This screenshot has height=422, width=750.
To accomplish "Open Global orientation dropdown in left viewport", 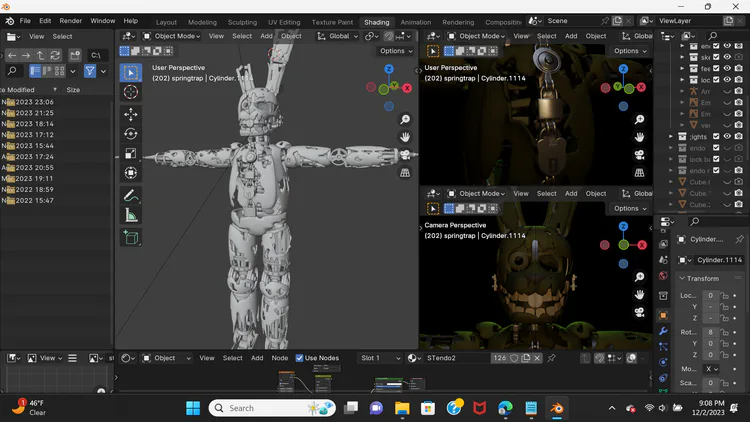I will [x=337, y=36].
